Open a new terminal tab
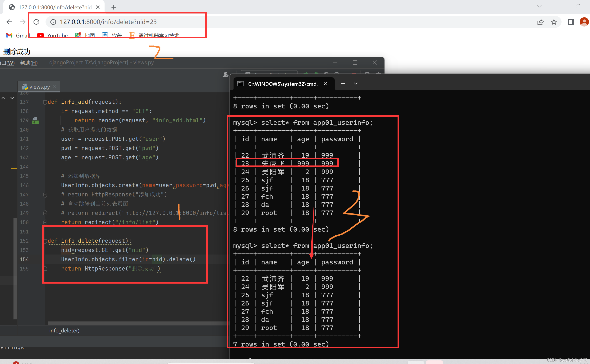590x364 pixels. point(343,84)
